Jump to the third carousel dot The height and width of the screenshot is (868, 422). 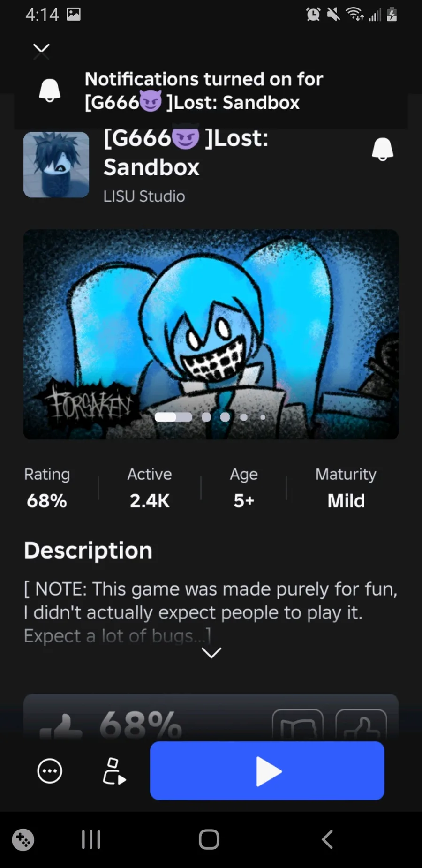coord(225,417)
